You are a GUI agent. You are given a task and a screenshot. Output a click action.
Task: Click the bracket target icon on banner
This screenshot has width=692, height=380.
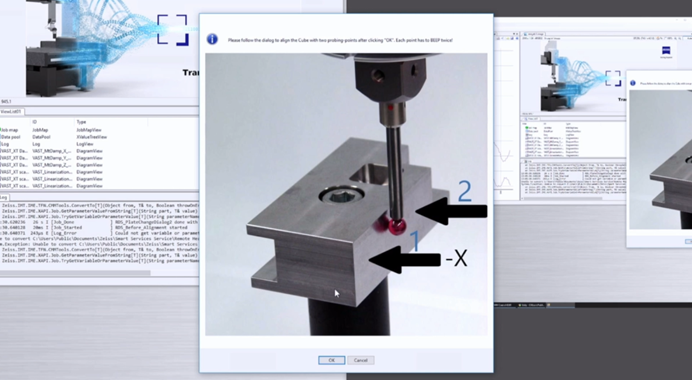[x=173, y=30]
